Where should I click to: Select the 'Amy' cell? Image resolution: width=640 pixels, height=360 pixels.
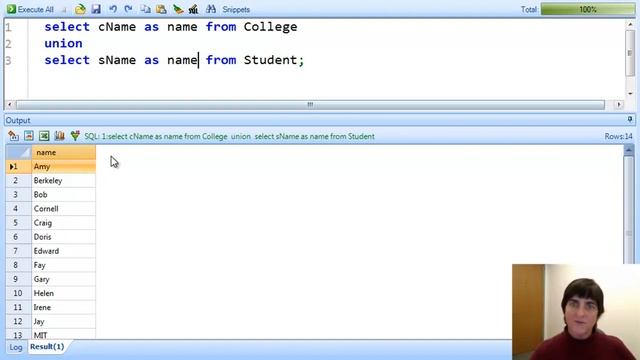pyautogui.click(x=64, y=167)
